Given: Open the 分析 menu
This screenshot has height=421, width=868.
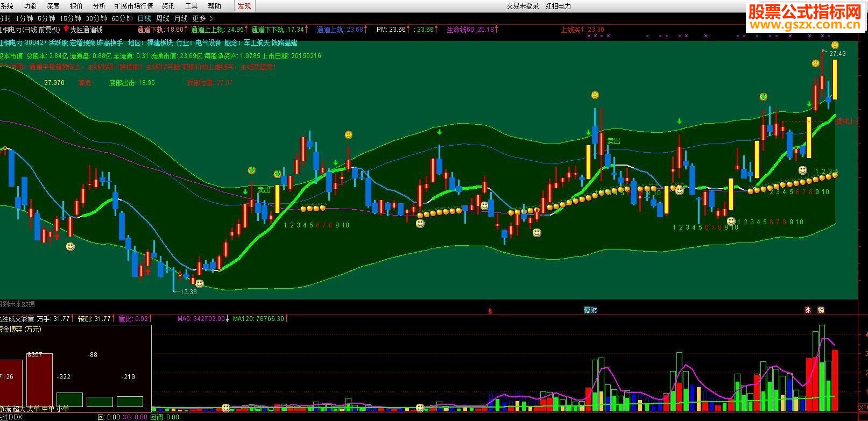Looking at the screenshot, I should (x=99, y=6).
